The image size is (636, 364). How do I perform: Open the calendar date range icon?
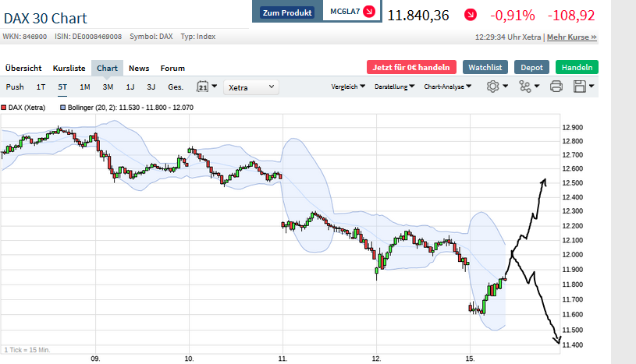pos(204,87)
